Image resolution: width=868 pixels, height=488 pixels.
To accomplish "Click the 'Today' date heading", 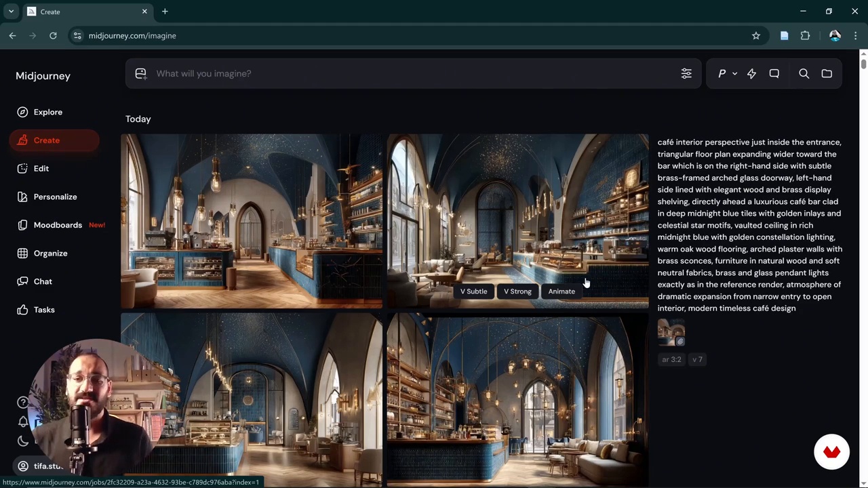I will (x=138, y=119).
